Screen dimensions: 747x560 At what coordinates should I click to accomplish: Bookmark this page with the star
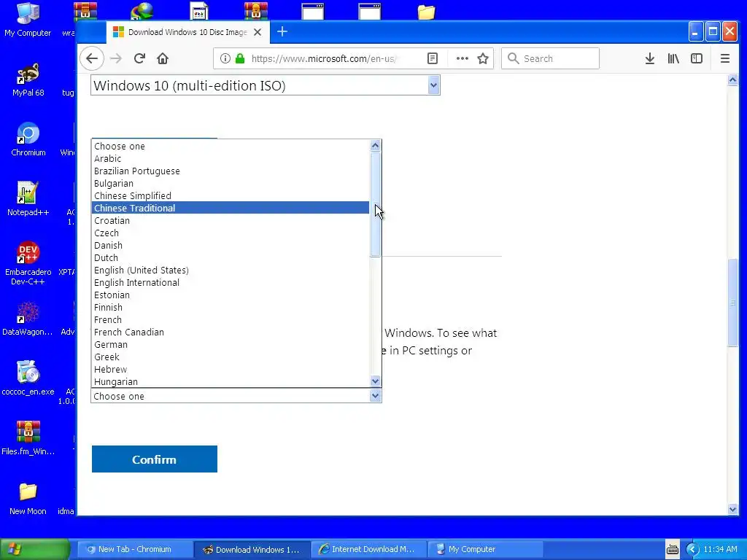pyautogui.click(x=483, y=58)
